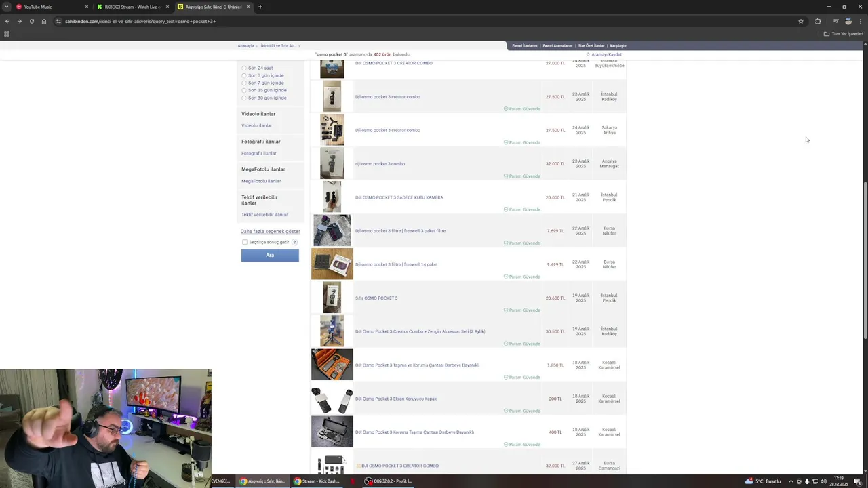Open the taskbar clock and date
The width and height of the screenshot is (868, 488).
tap(840, 481)
